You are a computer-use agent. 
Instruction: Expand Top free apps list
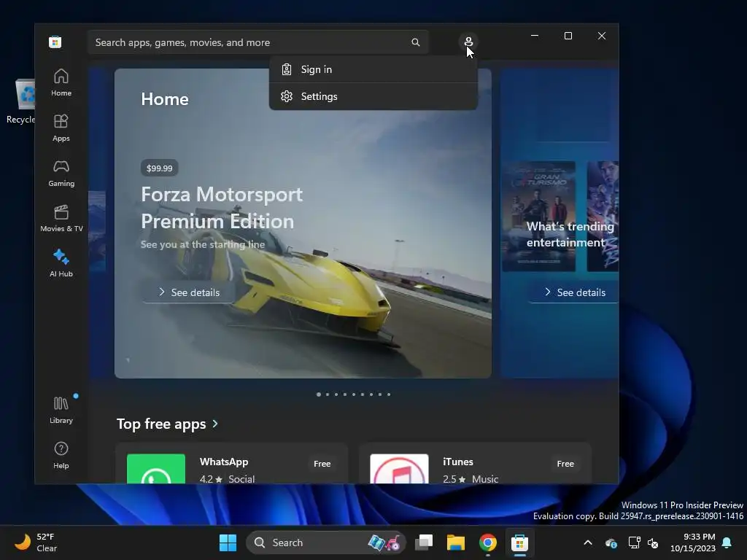pos(215,424)
